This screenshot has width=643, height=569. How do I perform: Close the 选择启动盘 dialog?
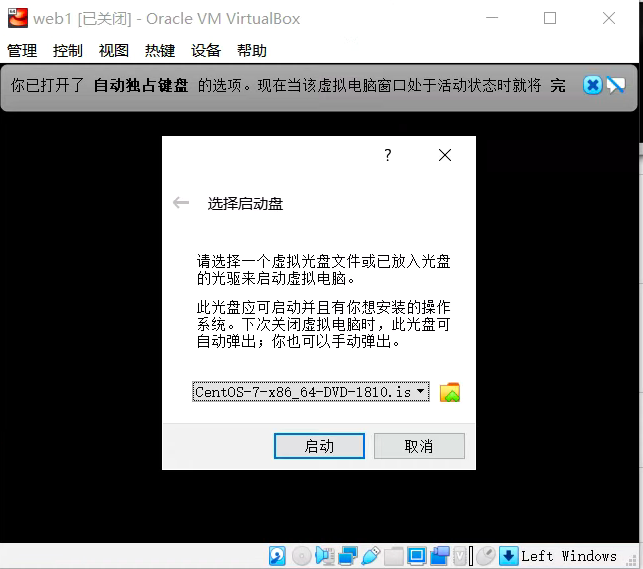tap(445, 155)
